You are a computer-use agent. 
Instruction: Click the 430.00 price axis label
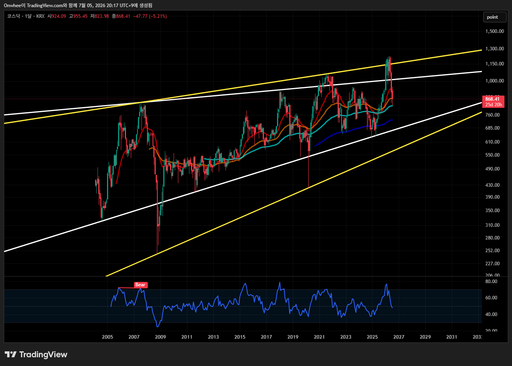click(x=493, y=185)
